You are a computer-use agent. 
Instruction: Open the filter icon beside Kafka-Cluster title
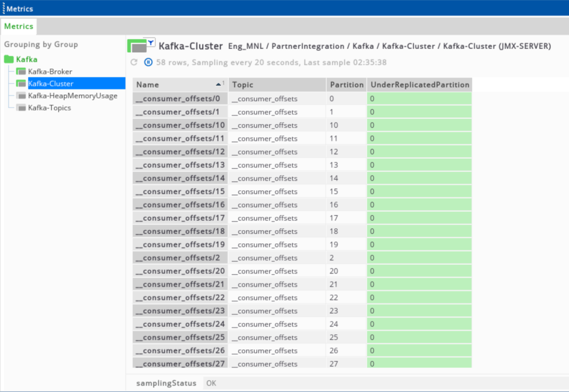coord(151,43)
